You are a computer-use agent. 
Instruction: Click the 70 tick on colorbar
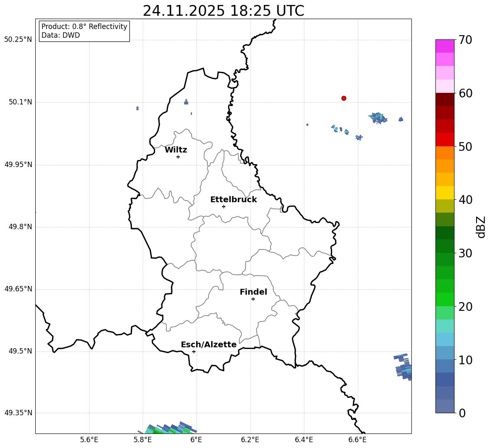click(x=465, y=40)
